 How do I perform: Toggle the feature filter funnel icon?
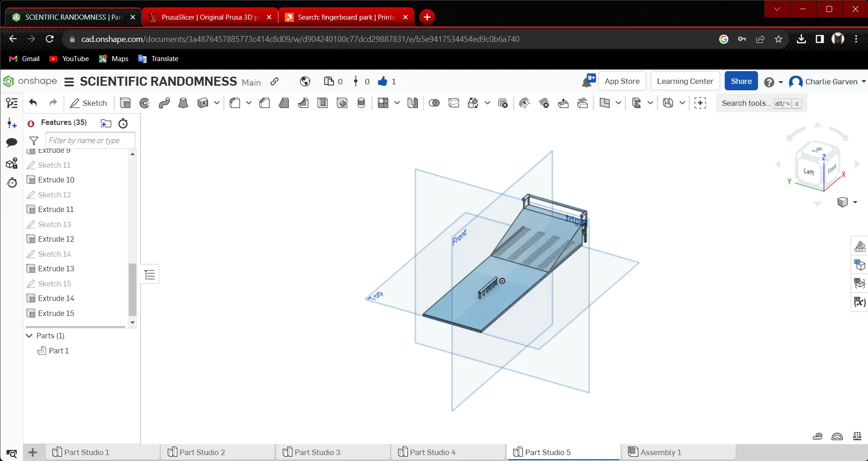34,140
